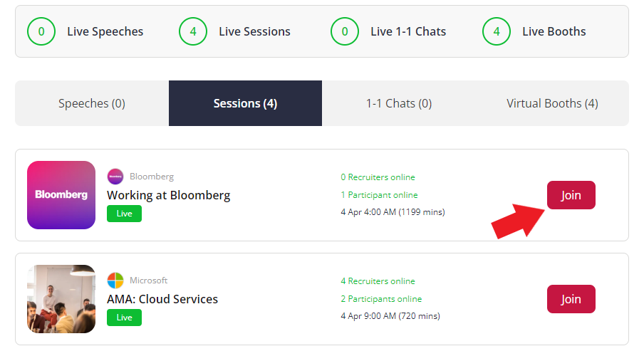644x351 pixels.
Task: Click the Microsoft four-color logo
Action: (x=115, y=281)
